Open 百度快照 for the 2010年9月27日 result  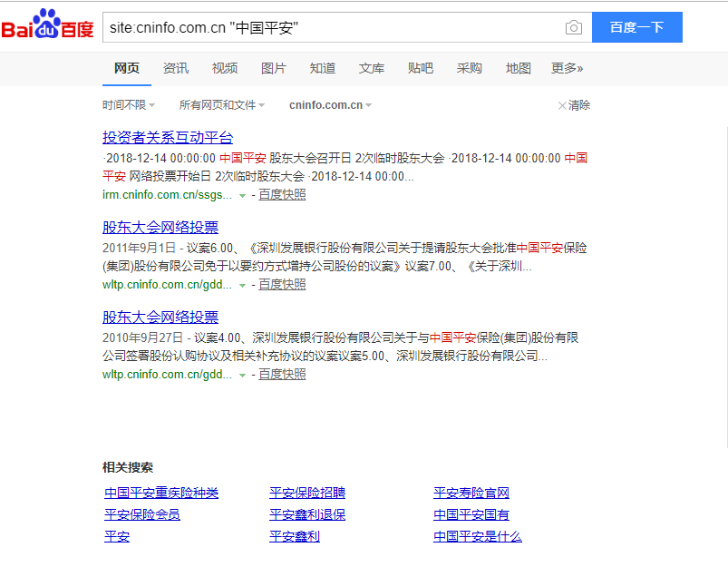coord(282,374)
